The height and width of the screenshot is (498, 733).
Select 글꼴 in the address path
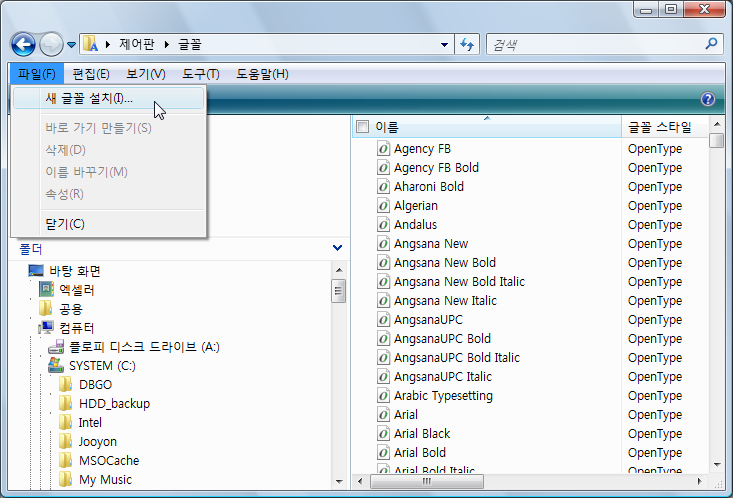click(x=189, y=44)
